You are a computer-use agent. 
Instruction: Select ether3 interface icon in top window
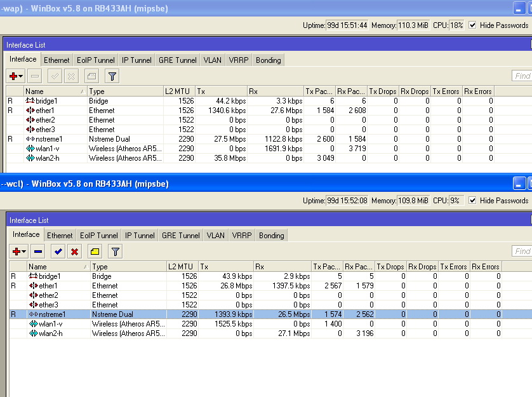[30, 130]
